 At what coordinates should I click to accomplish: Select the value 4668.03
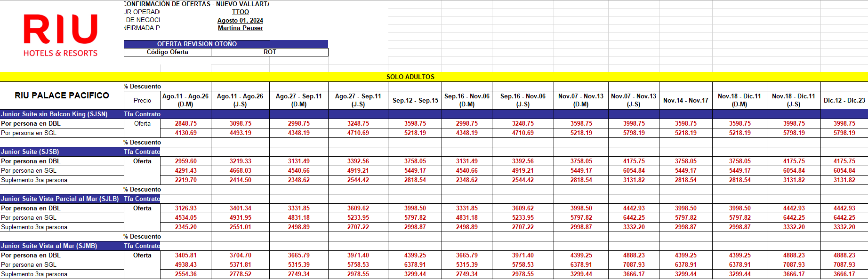point(241,171)
